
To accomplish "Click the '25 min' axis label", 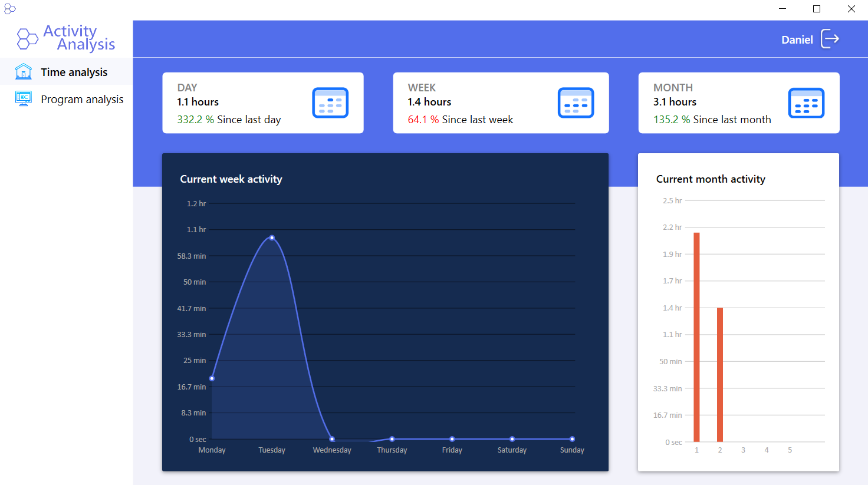I will [195, 360].
